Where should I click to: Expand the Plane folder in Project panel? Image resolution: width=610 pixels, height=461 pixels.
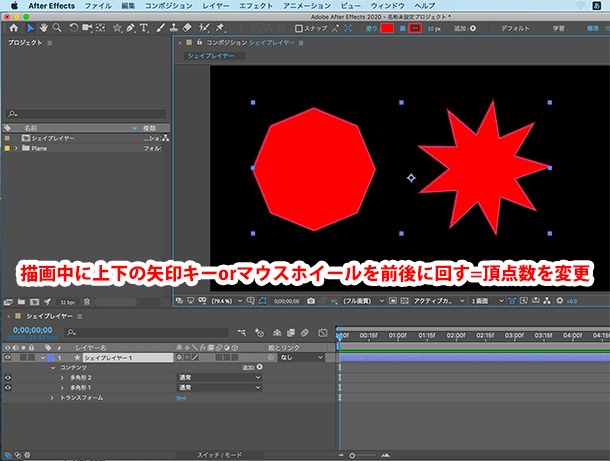point(16,148)
